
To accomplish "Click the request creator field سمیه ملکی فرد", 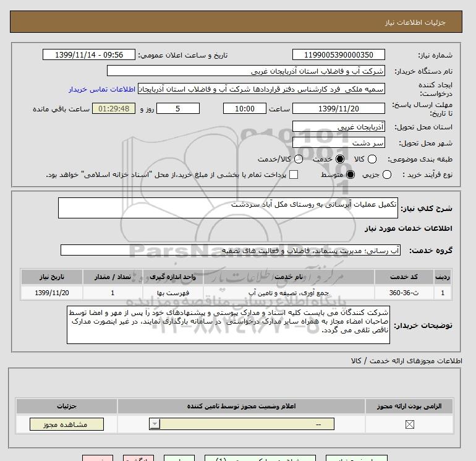I will tap(261, 89).
